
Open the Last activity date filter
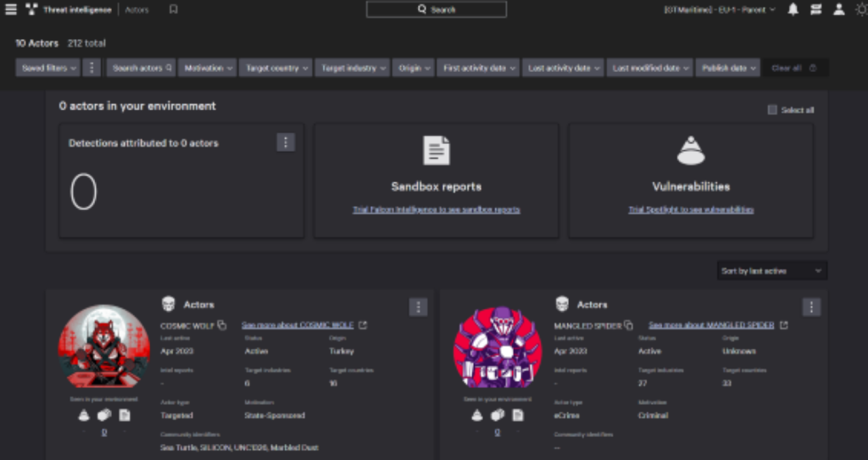pos(563,68)
